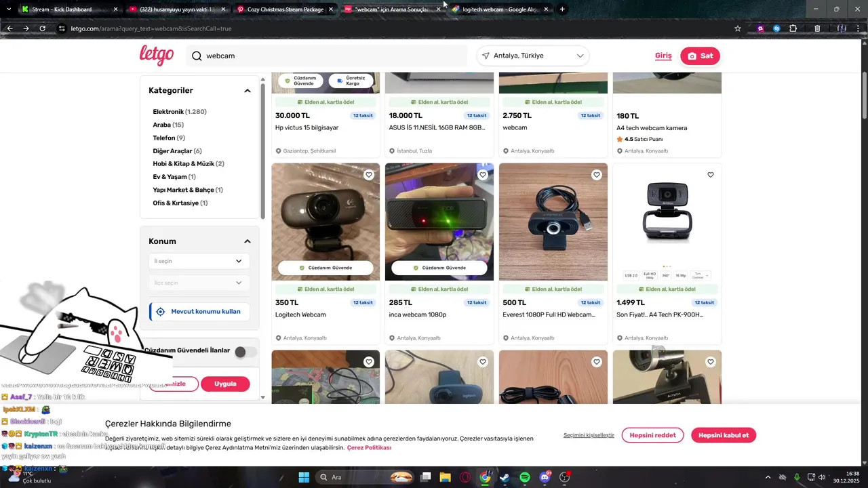
Task: Open new browser tab with plus icon
Action: [562, 9]
